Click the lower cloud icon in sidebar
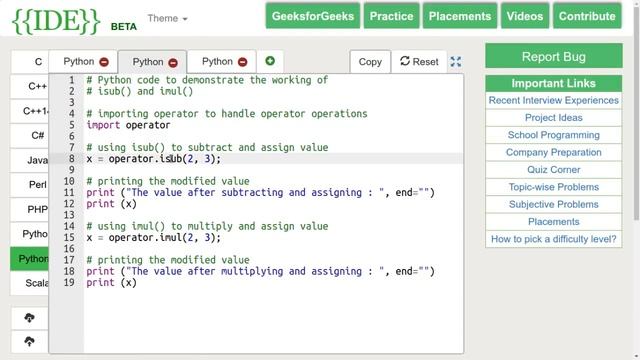The image size is (640, 360). 29,341
